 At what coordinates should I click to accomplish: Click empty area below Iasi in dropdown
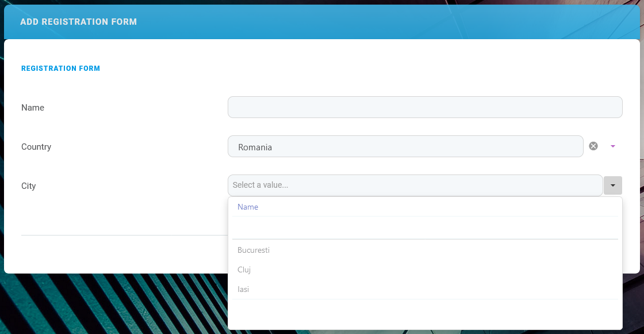point(424,314)
